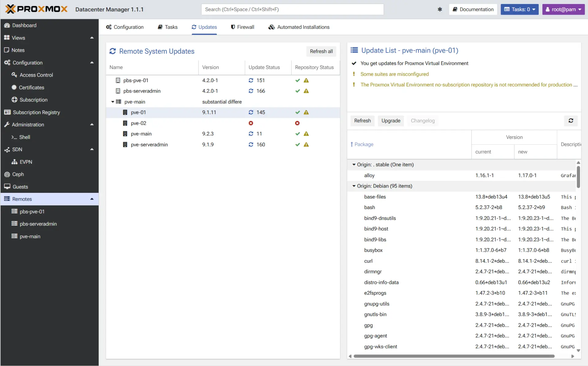Open the Firewall tab
Image resolution: width=588 pixels, height=366 pixels.
click(242, 27)
